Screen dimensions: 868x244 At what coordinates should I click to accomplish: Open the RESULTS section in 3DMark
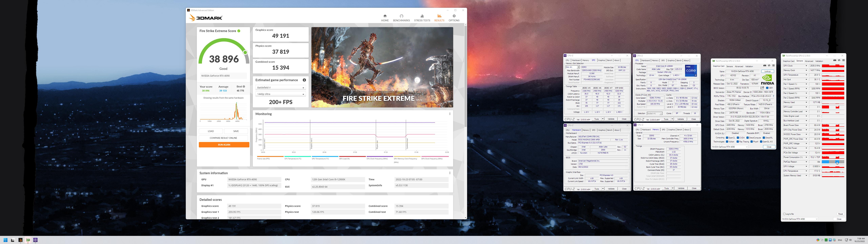pos(439,18)
